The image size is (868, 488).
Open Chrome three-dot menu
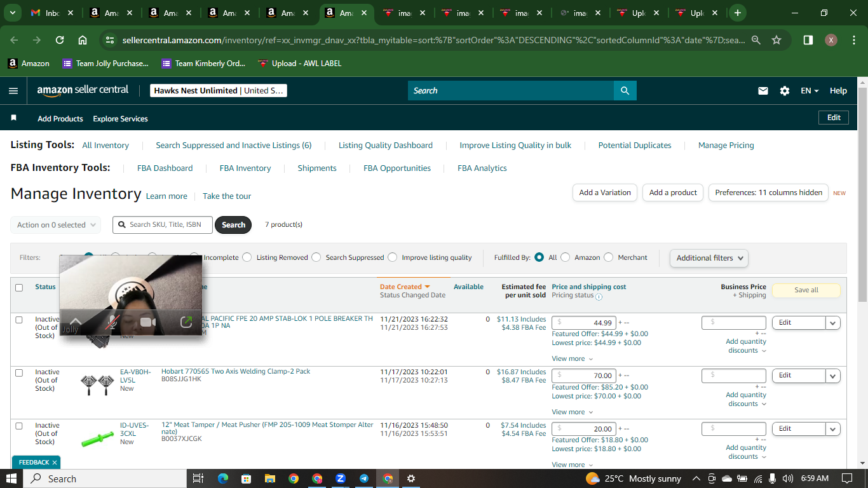point(853,40)
